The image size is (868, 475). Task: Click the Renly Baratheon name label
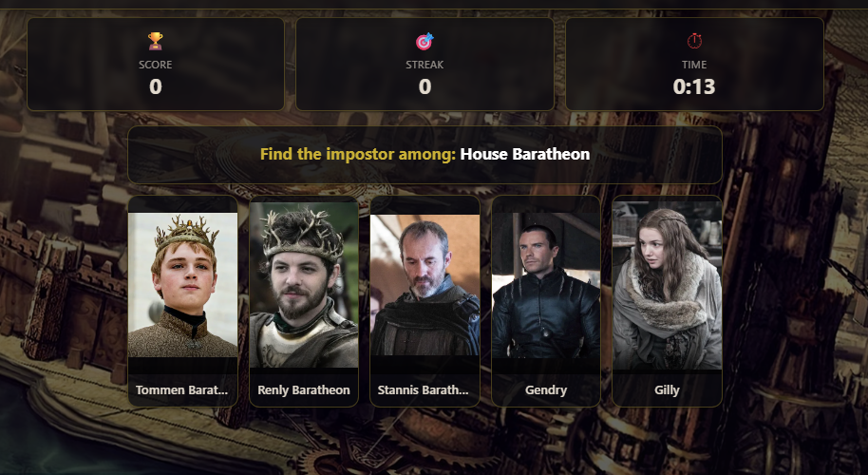pos(304,389)
